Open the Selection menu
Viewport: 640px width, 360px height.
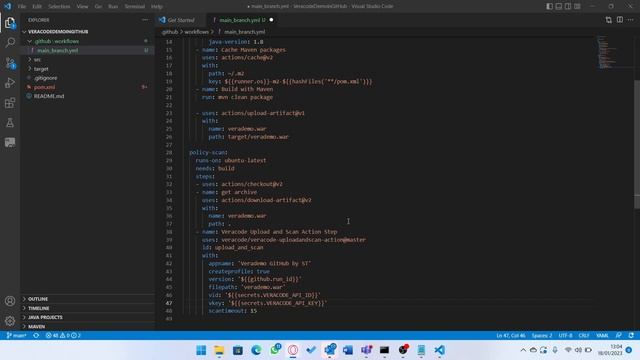tap(59, 7)
